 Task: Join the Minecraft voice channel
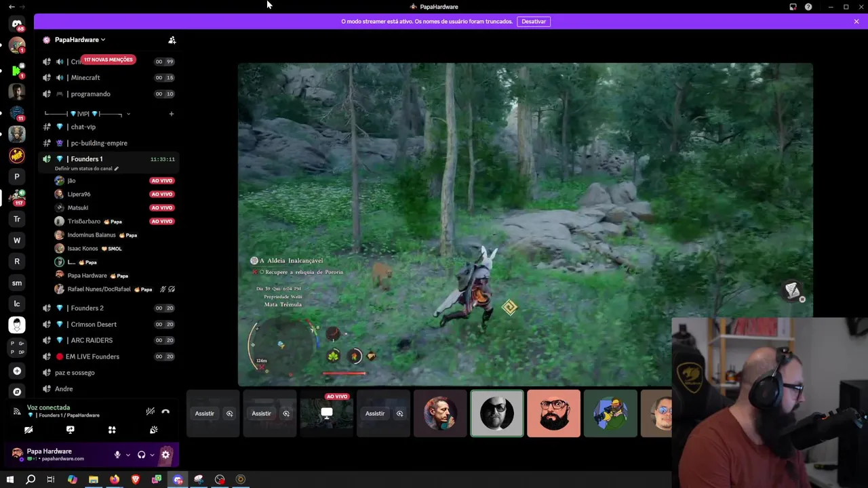coord(108,78)
